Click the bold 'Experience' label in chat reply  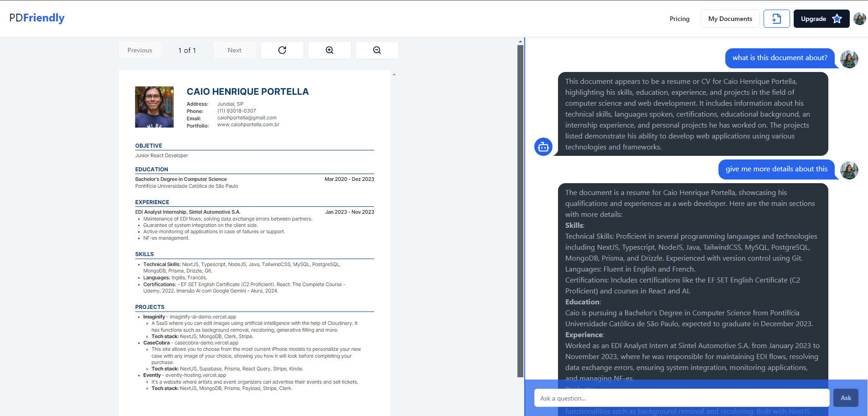584,335
